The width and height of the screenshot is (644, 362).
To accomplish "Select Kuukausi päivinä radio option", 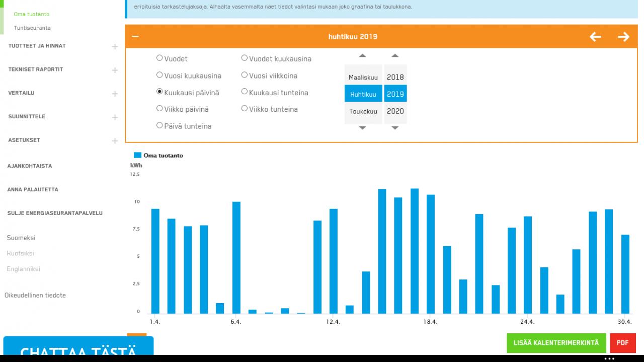I will [159, 92].
